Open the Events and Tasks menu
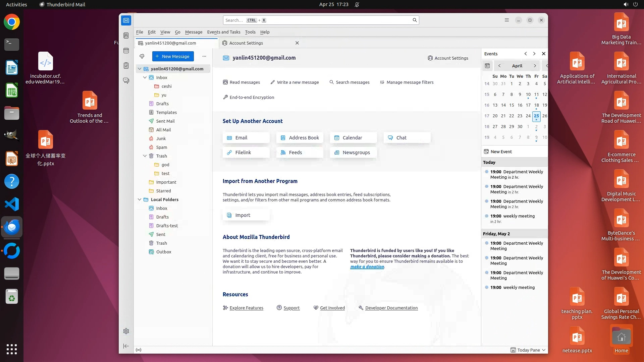This screenshot has height=362, width=644. 223,32
